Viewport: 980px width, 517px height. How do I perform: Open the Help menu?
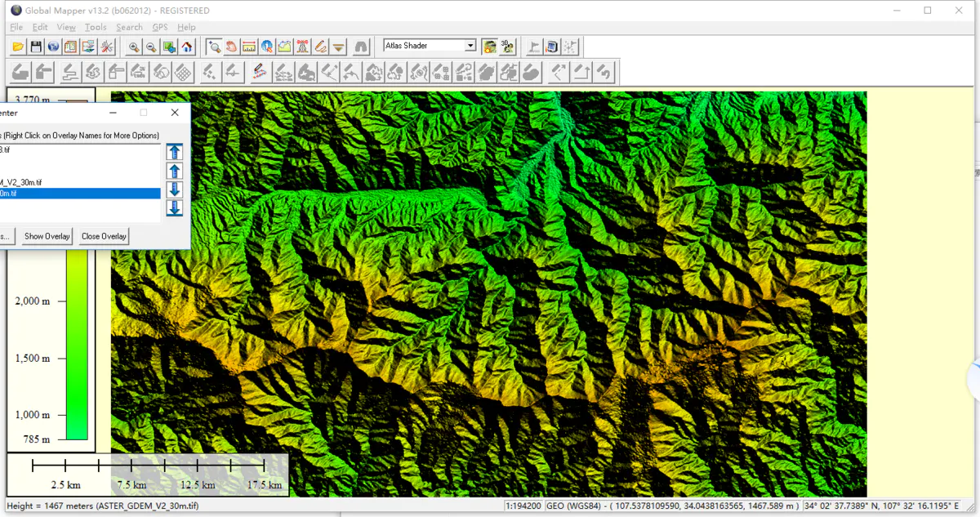click(186, 28)
